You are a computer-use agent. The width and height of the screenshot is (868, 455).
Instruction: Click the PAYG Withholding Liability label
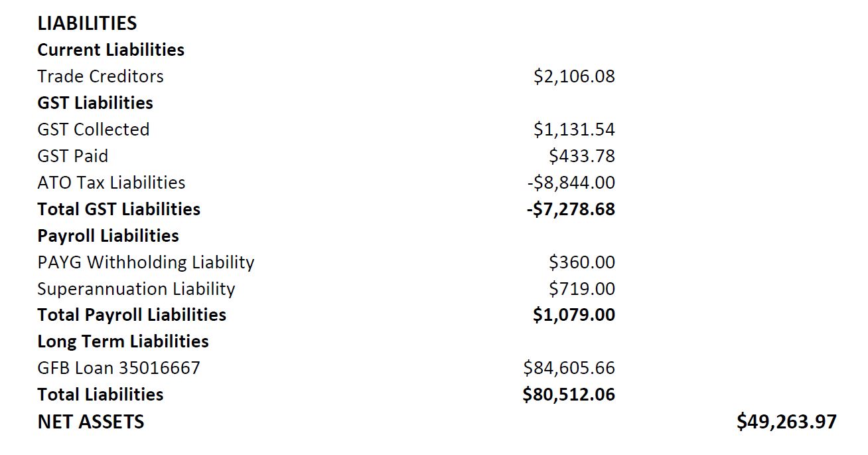145,262
